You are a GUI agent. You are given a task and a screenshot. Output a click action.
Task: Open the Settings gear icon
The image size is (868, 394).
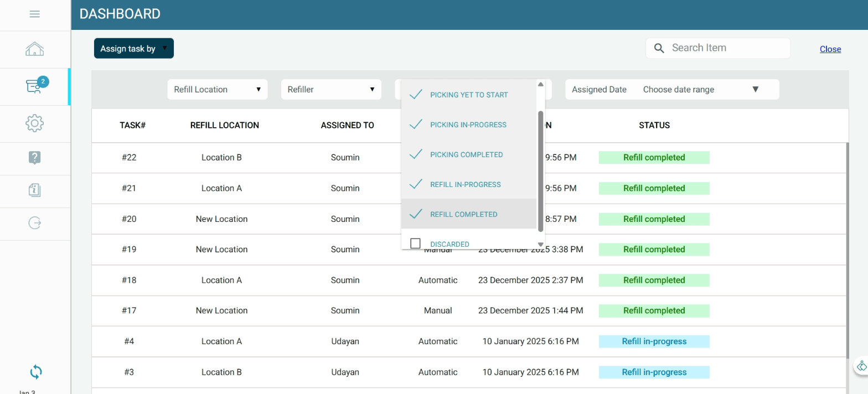34,123
